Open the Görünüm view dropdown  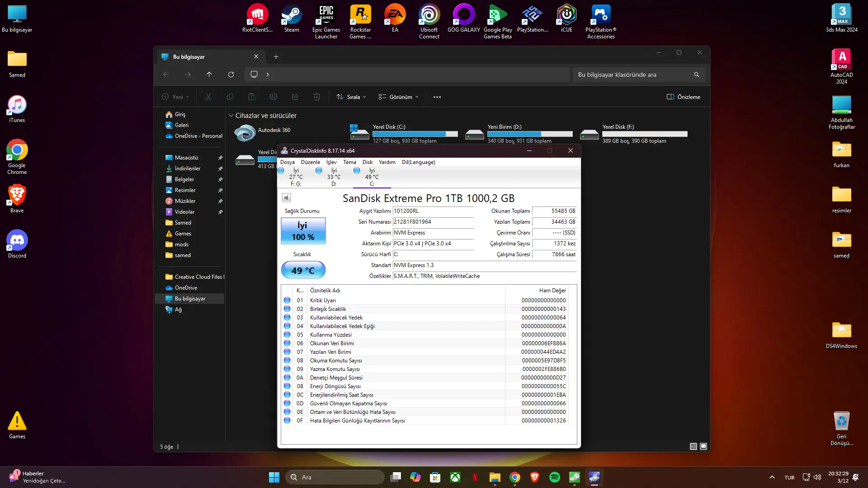pos(398,97)
